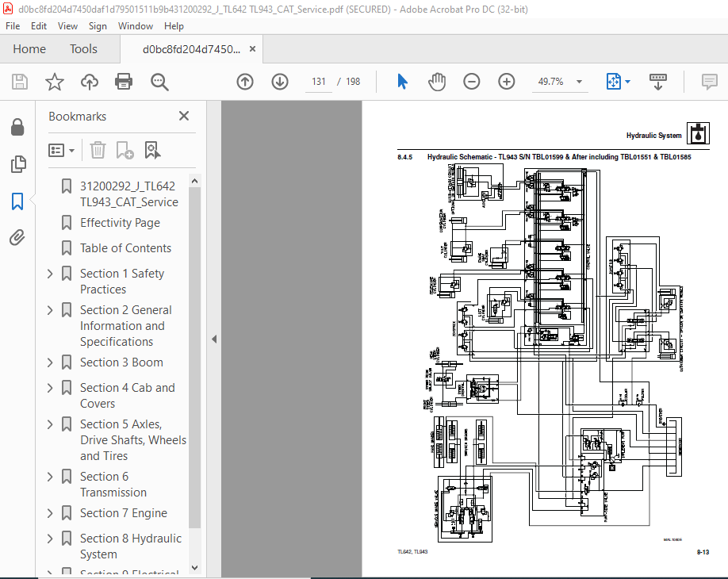Activate the Hand pan tool
Image resolution: width=728 pixels, height=579 pixels.
(x=436, y=82)
